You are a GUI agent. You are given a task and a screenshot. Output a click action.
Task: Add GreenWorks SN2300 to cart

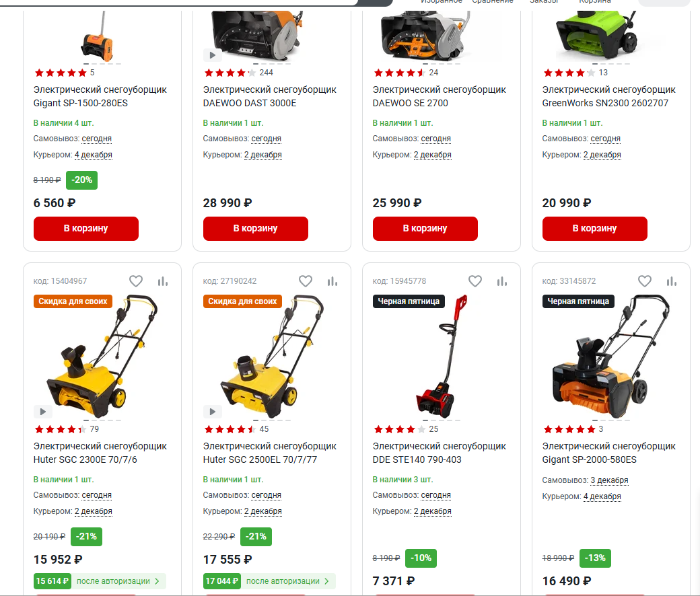[594, 229]
